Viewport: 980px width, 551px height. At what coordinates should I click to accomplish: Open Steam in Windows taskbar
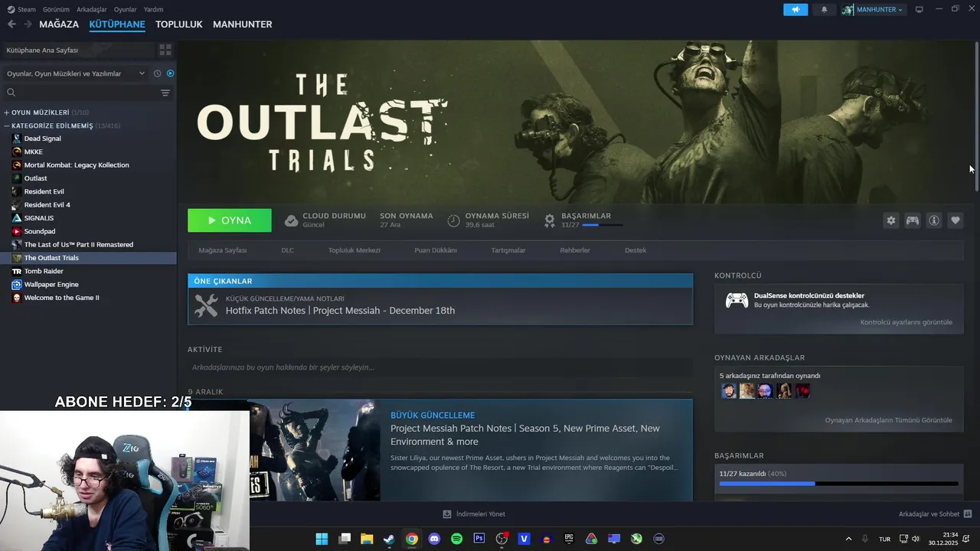tap(389, 539)
